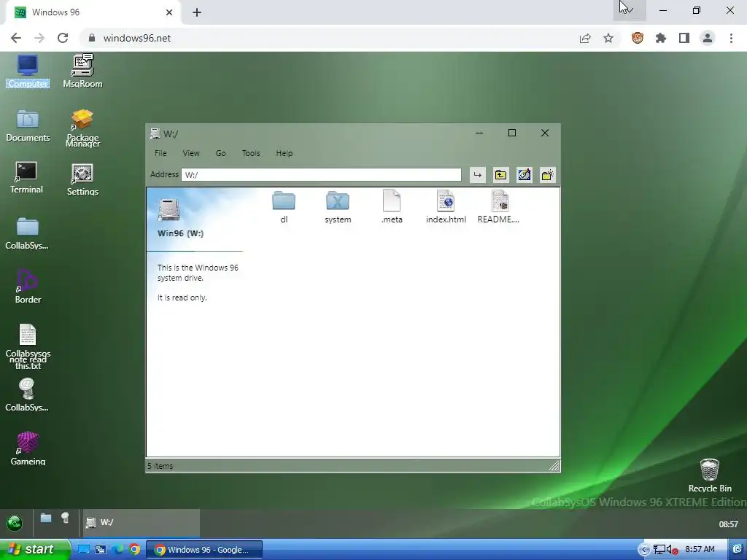This screenshot has width=747, height=560.
Task: Open the File menu in explorer
Action: [160, 153]
